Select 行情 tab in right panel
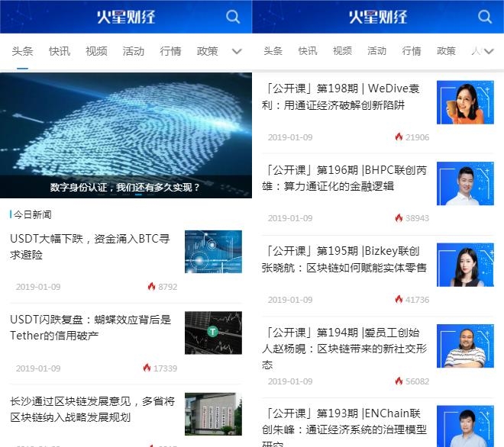 point(412,51)
